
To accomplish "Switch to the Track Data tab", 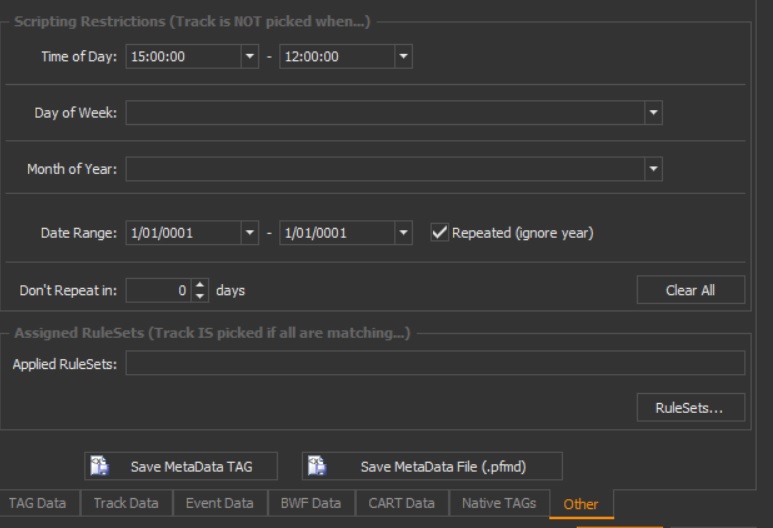I will tap(126, 503).
